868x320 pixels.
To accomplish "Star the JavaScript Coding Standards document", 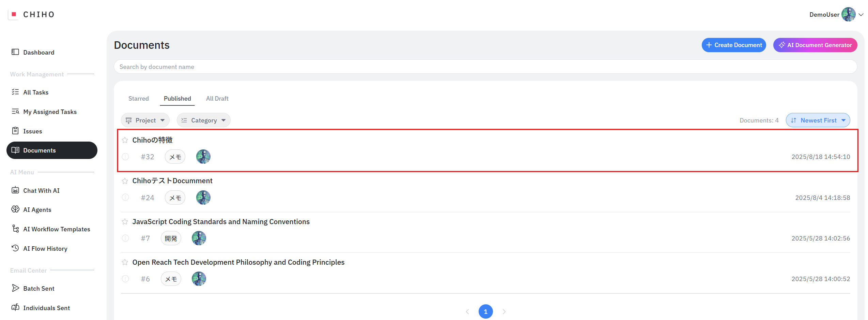I will [125, 222].
